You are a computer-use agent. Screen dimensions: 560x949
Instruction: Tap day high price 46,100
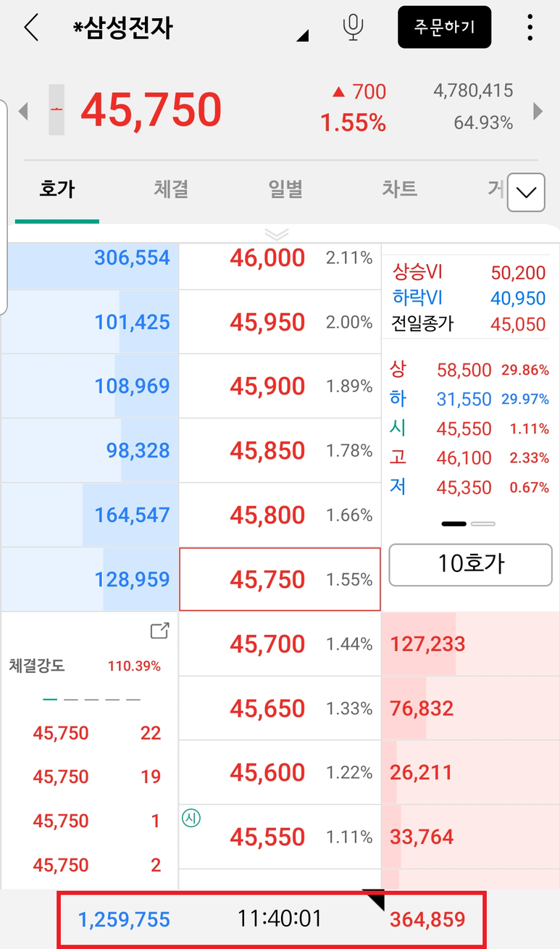click(x=464, y=458)
